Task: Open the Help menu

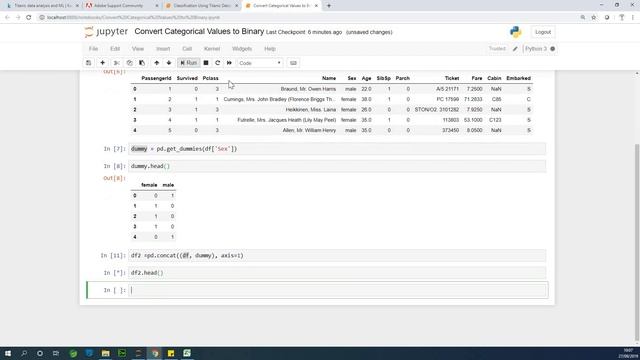Action: (270, 49)
